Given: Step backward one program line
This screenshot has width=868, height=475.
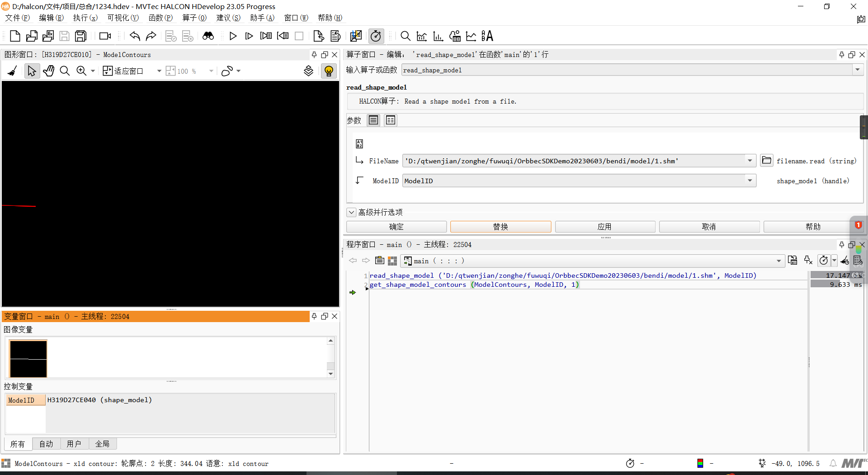Looking at the screenshot, I should (x=283, y=36).
